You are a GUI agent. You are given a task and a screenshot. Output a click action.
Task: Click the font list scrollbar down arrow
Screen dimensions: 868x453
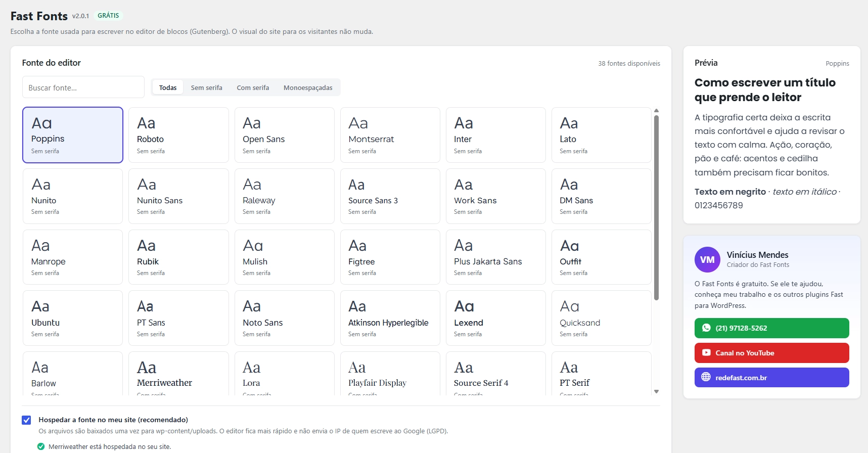[x=656, y=392]
